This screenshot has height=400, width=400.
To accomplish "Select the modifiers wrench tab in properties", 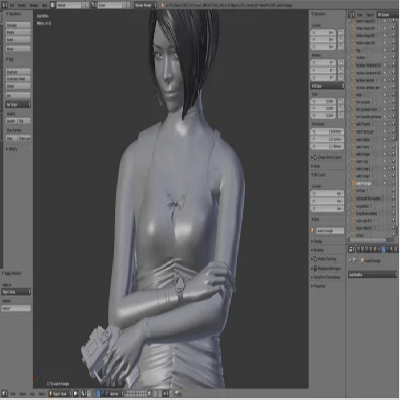I will (x=383, y=249).
